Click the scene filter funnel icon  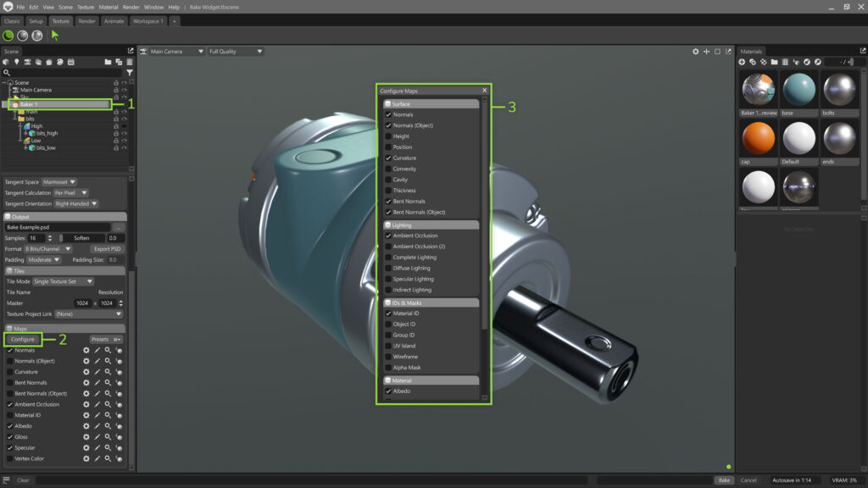(129, 73)
